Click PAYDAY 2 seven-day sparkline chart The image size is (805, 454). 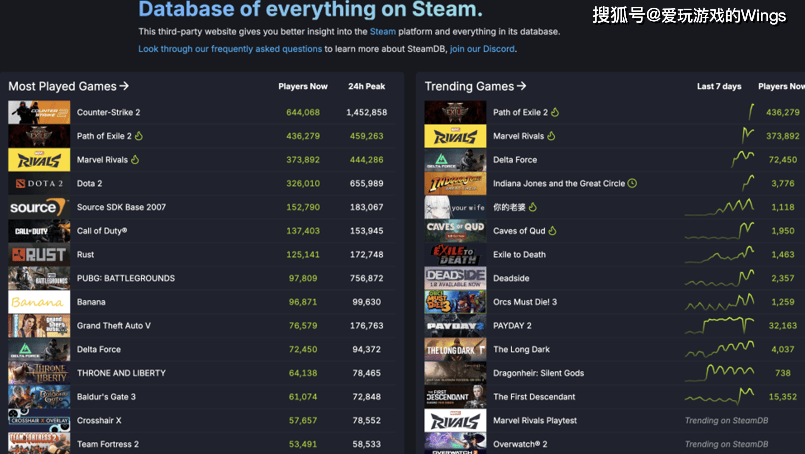tap(719, 326)
